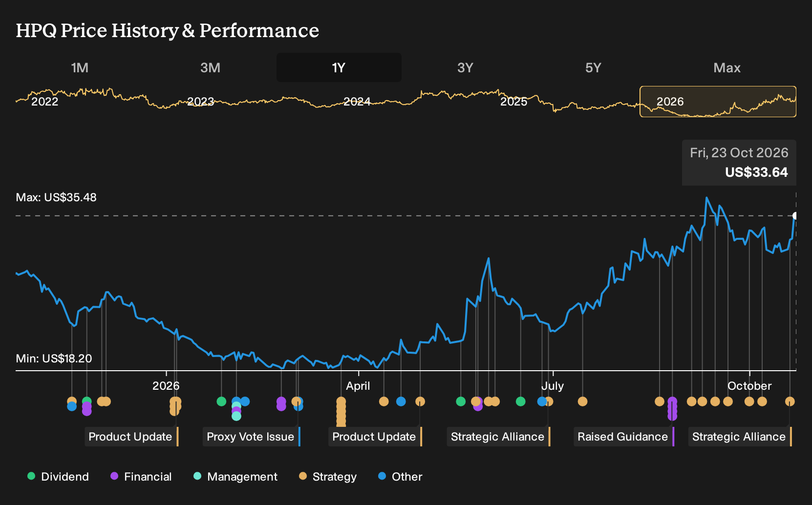Open the Raised Guidance event label

click(624, 437)
